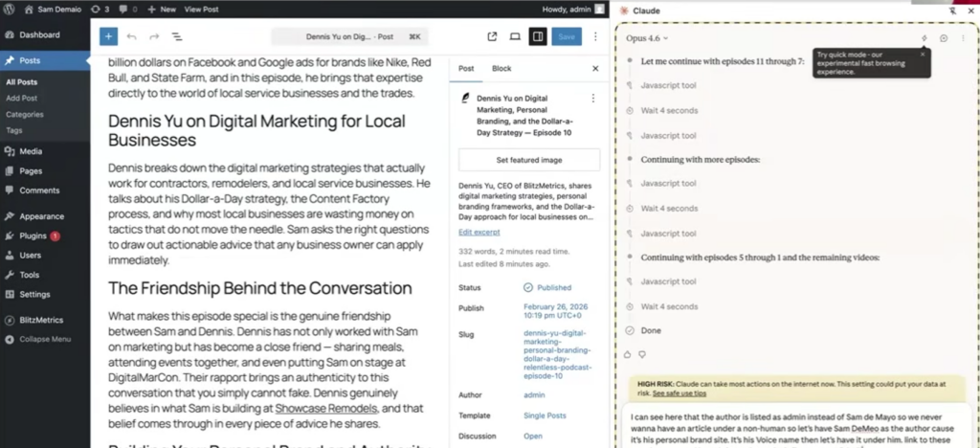The width and height of the screenshot is (980, 448).
Task: Toggle post status Published setting
Action: coord(547,287)
